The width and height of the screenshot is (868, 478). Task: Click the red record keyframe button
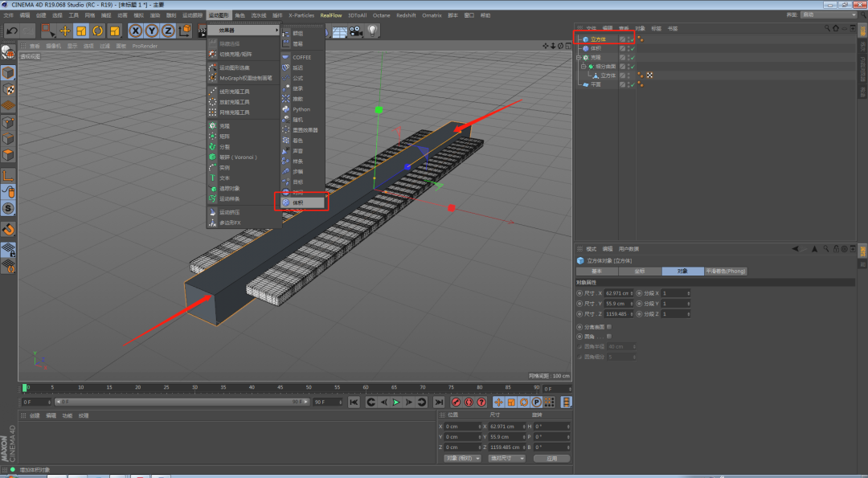456,402
